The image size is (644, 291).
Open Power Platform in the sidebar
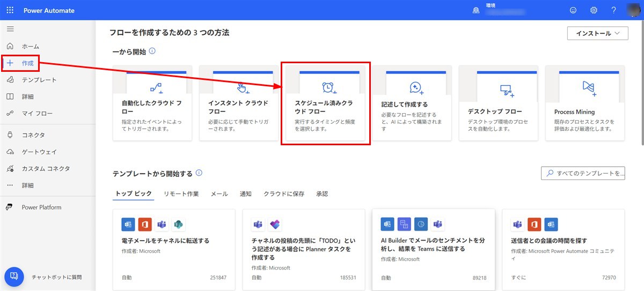(x=41, y=207)
